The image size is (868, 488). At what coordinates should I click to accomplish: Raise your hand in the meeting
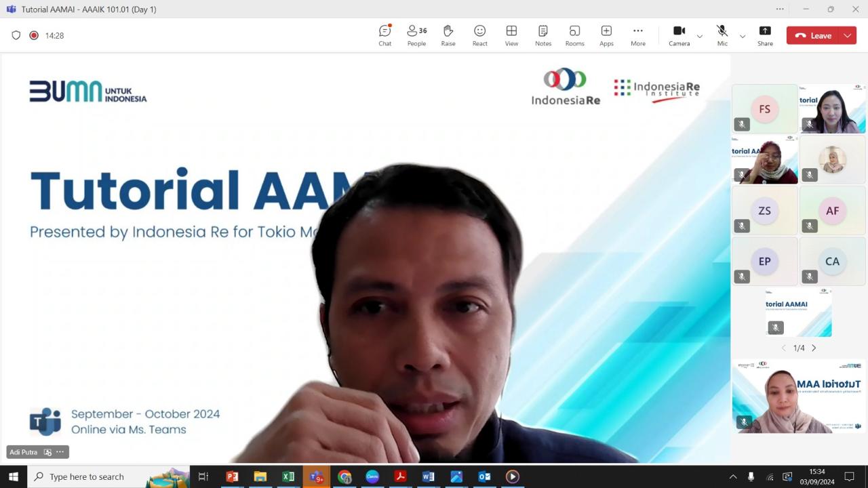point(448,35)
